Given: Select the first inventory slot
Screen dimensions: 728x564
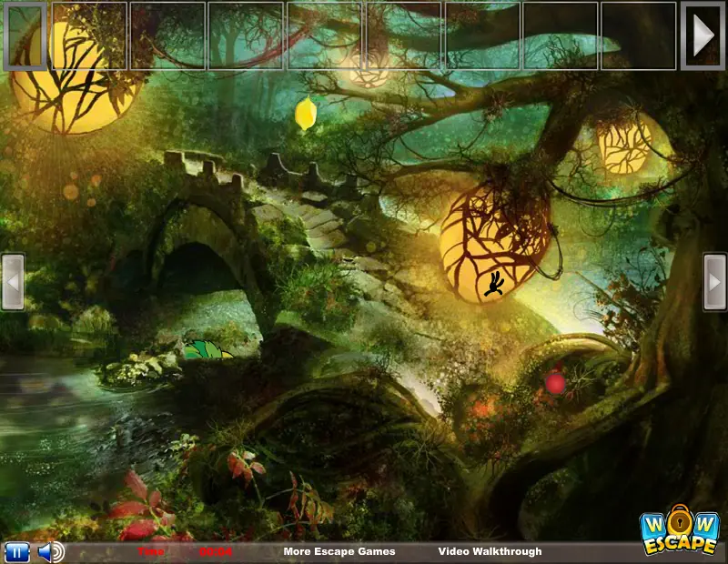Looking at the screenshot, I should [x=89, y=35].
